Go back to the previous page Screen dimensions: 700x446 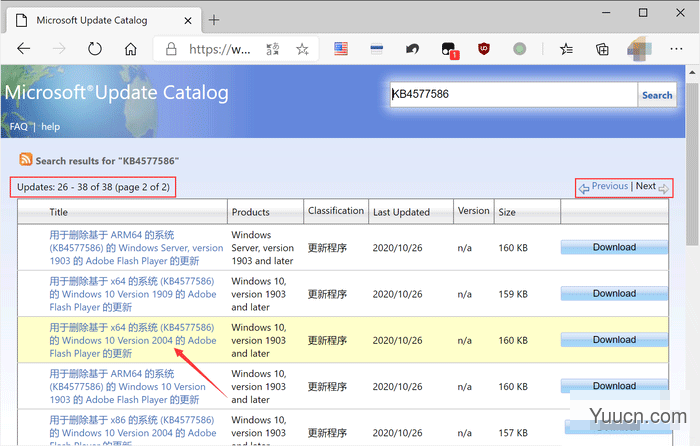(x=23, y=48)
